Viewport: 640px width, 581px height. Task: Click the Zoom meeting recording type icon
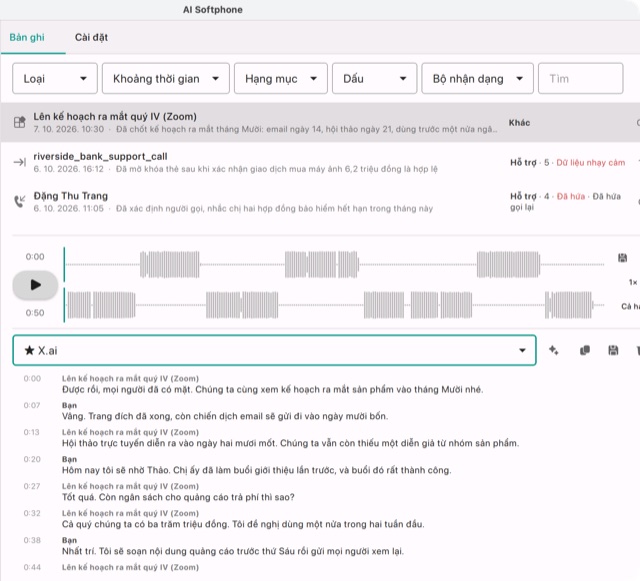[19, 122]
